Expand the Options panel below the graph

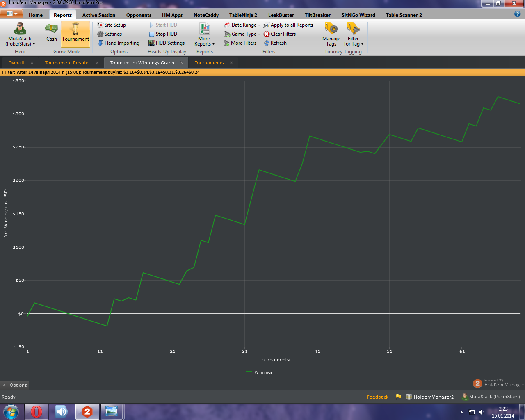[x=14, y=385]
